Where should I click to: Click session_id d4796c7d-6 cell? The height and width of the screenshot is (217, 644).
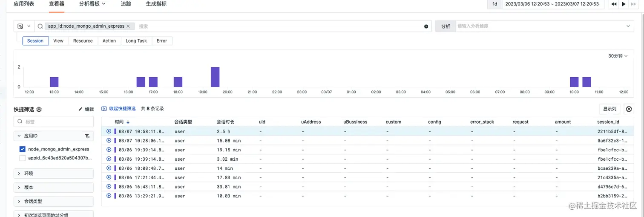click(x=612, y=187)
